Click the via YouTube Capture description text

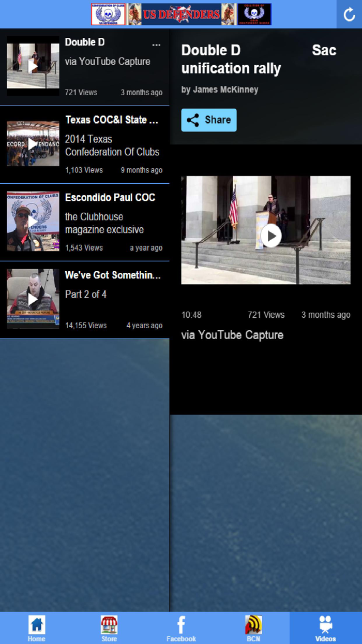coord(232,335)
